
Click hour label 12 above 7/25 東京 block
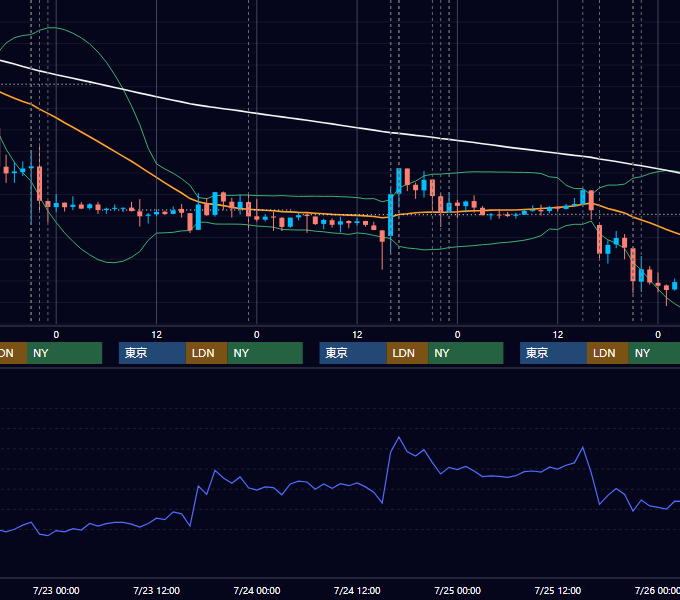[558, 335]
